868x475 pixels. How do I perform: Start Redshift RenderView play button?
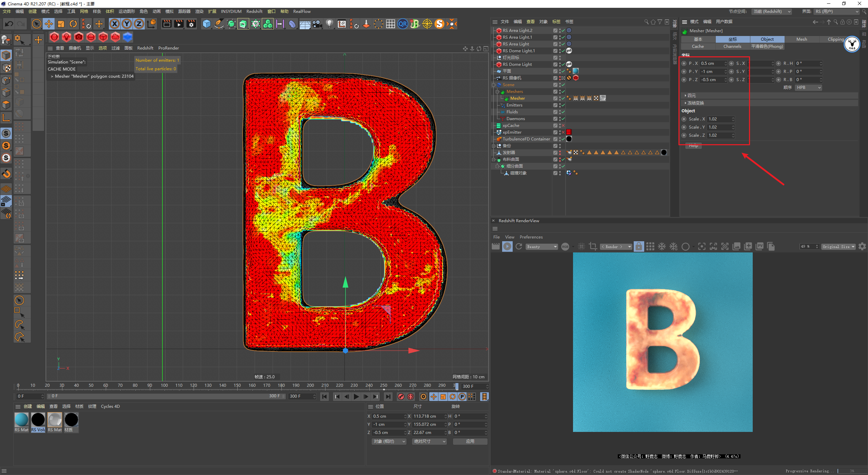click(x=507, y=247)
